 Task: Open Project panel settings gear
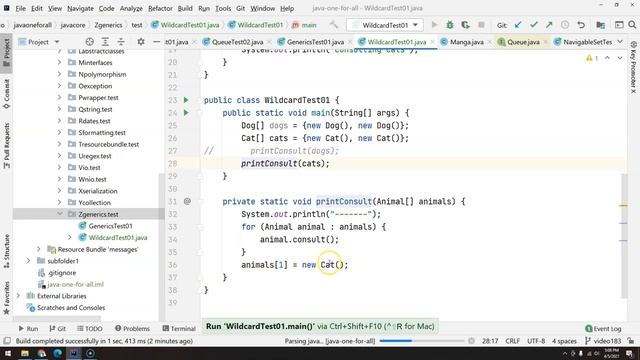tap(141, 42)
